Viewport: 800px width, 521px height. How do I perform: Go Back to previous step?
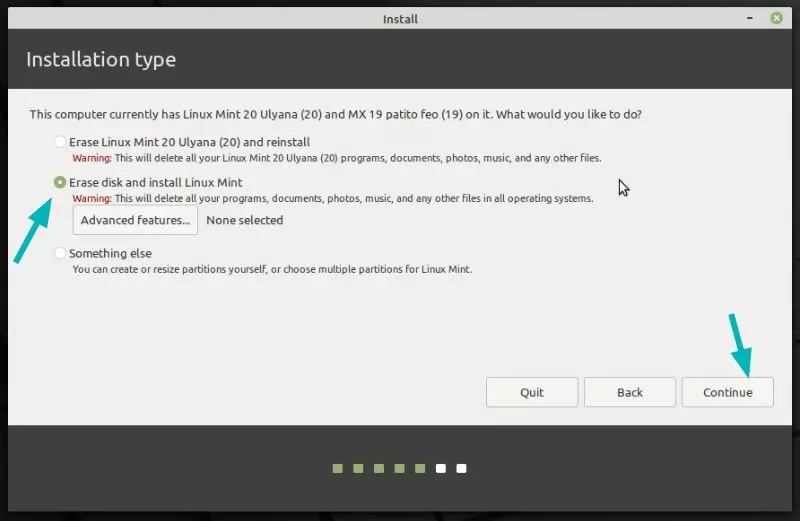point(630,392)
